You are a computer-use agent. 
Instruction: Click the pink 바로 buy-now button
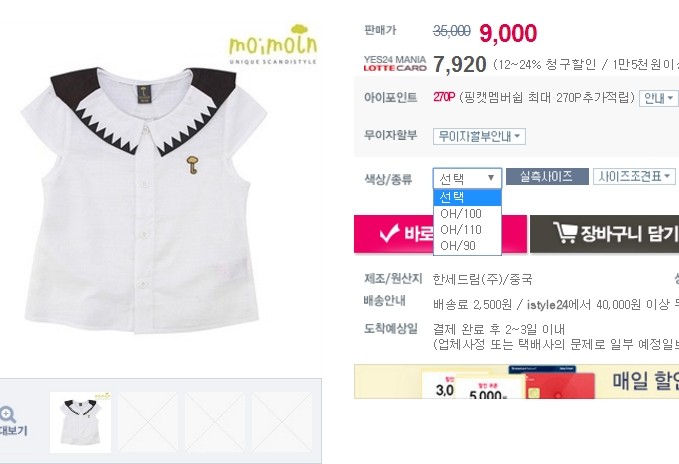click(393, 234)
